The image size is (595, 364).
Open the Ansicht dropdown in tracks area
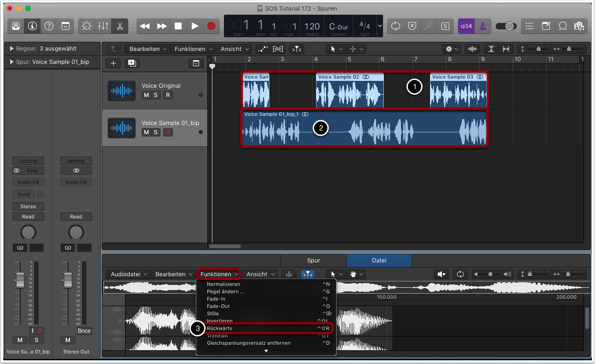[235, 49]
